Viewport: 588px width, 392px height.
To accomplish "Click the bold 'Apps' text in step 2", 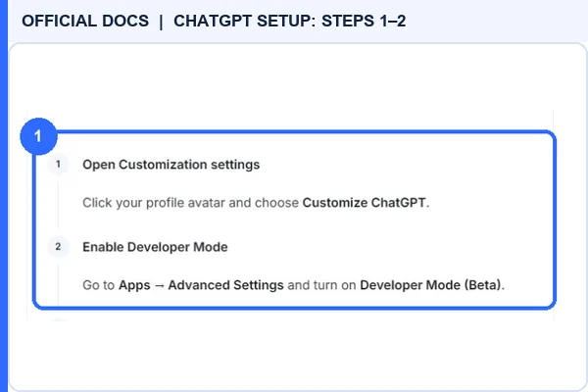I will click(x=134, y=285).
